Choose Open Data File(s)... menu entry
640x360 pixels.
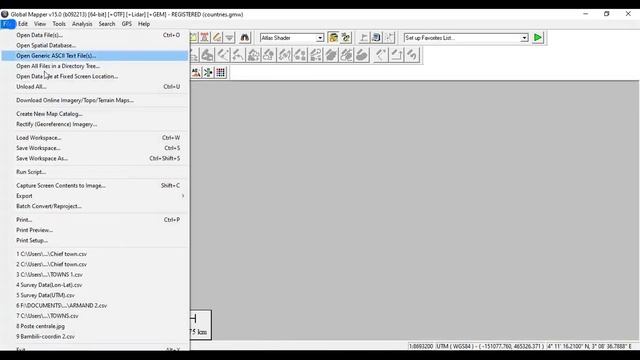coord(95,35)
